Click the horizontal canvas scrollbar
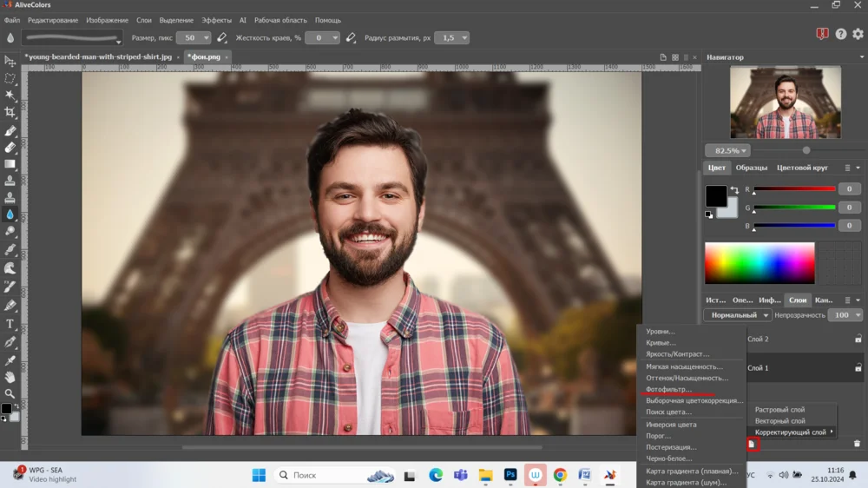This screenshot has width=868, height=488. tap(361, 447)
